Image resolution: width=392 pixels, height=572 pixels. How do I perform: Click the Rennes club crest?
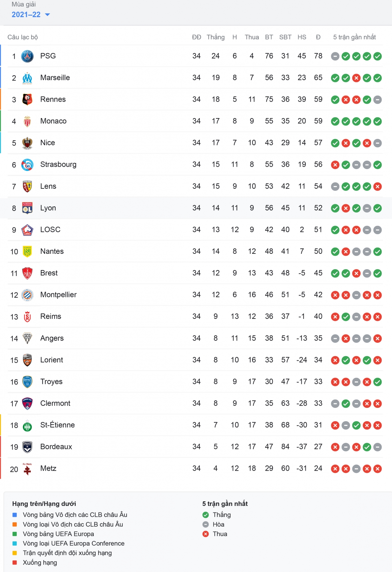(27, 99)
